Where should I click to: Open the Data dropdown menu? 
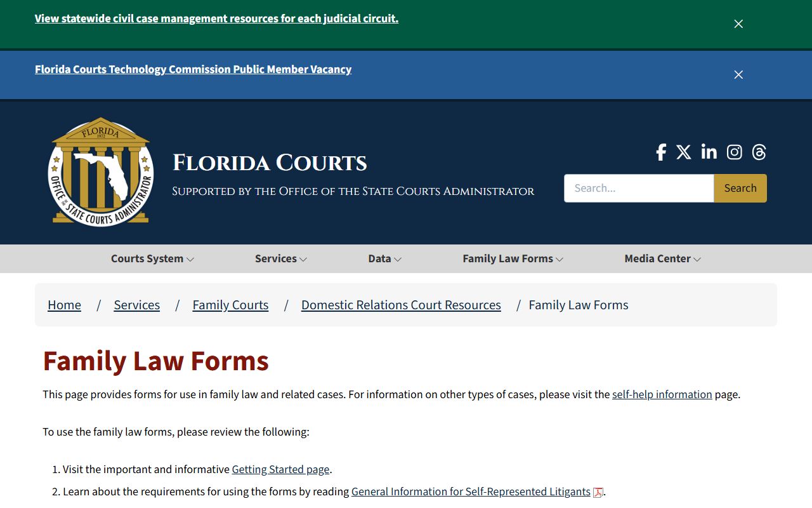pos(384,258)
